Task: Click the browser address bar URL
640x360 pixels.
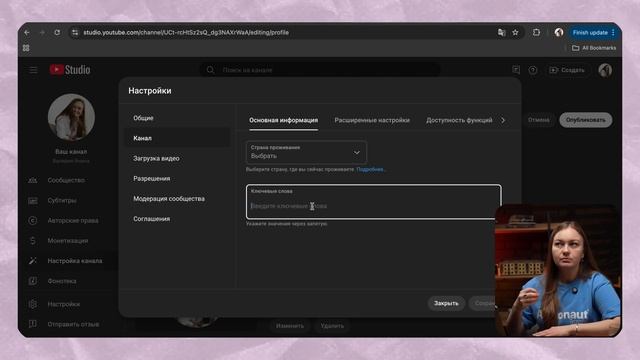Action: pyautogui.click(x=186, y=32)
